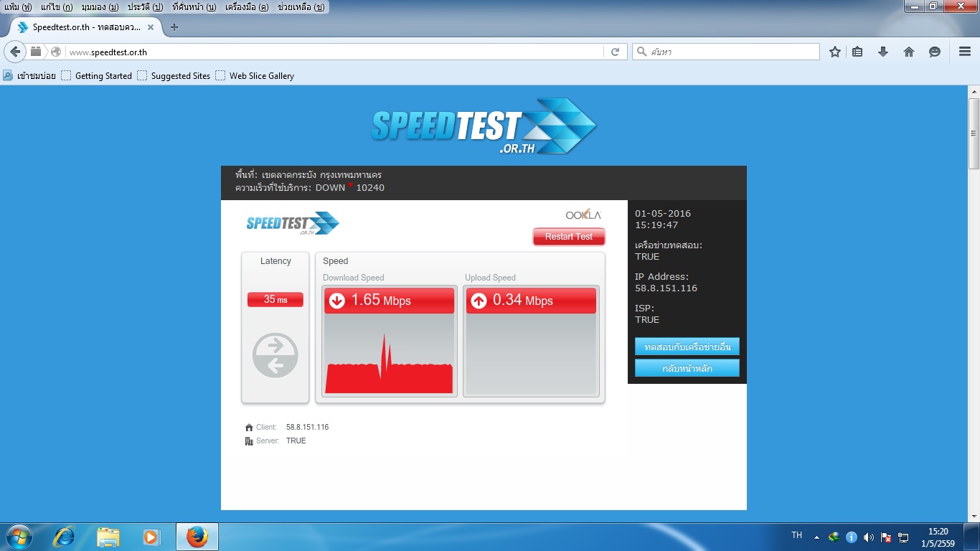Screen dimensions: 980x551
Task: Open the แก้ไข (Edit) menu
Action: [57, 7]
